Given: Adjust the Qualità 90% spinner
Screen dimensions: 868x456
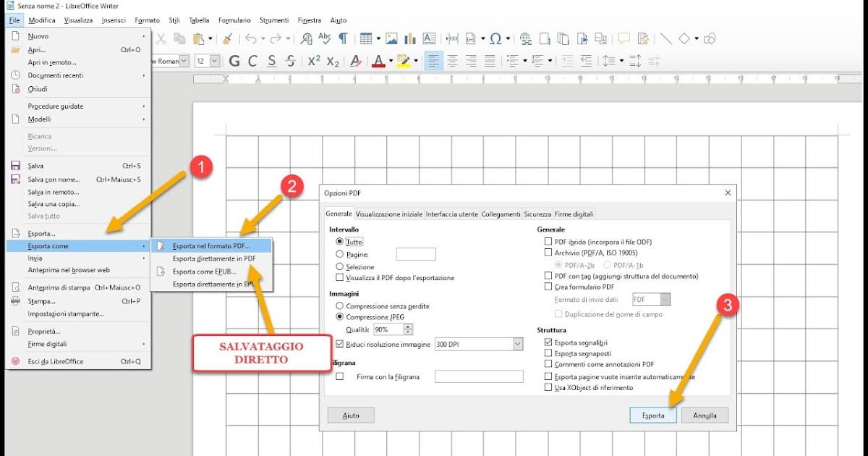Looking at the screenshot, I should point(409,329).
